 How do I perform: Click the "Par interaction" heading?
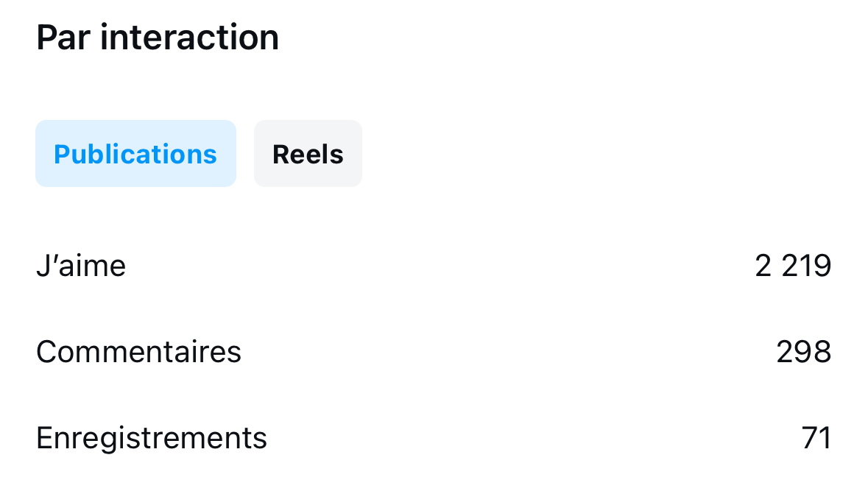158,38
